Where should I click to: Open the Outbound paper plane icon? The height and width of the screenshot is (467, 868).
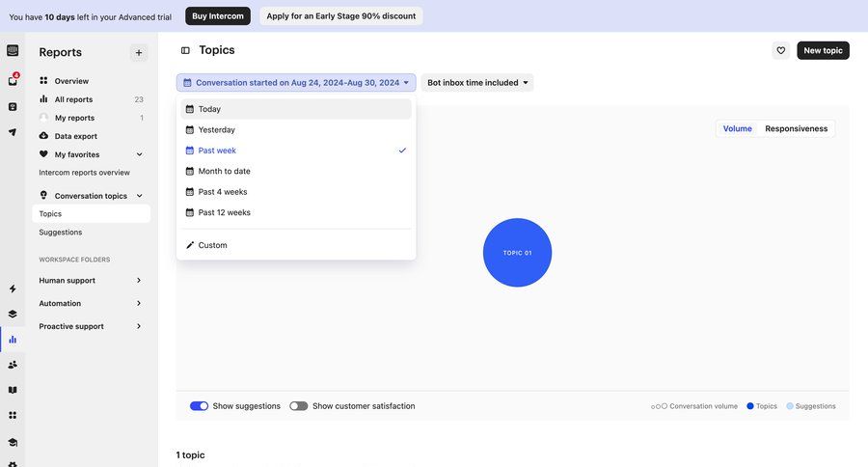[13, 132]
